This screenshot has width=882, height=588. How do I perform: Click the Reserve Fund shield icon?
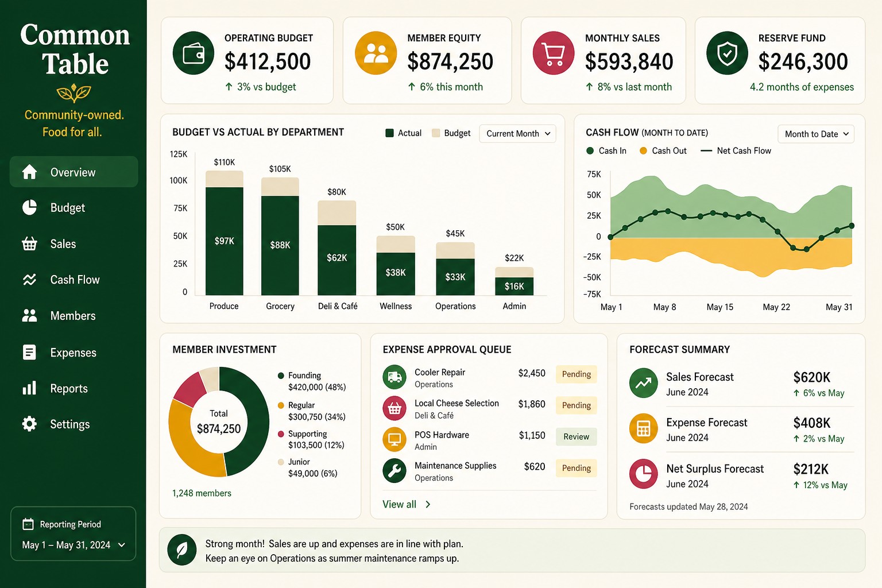point(727,53)
